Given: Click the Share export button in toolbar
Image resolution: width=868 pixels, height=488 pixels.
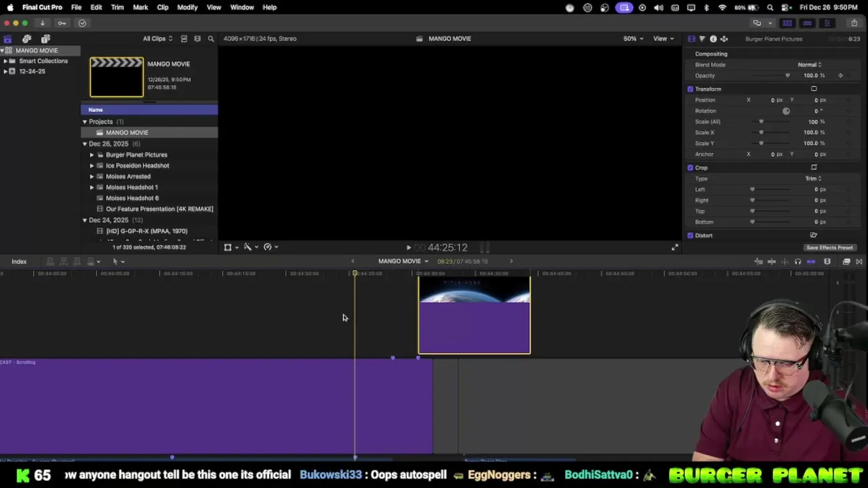Looking at the screenshot, I should click(x=854, y=23).
